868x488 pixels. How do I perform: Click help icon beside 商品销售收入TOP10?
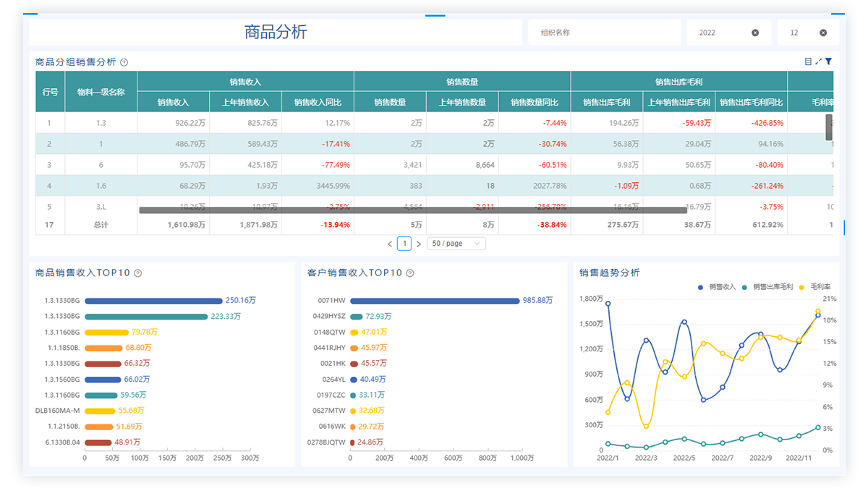coord(137,273)
